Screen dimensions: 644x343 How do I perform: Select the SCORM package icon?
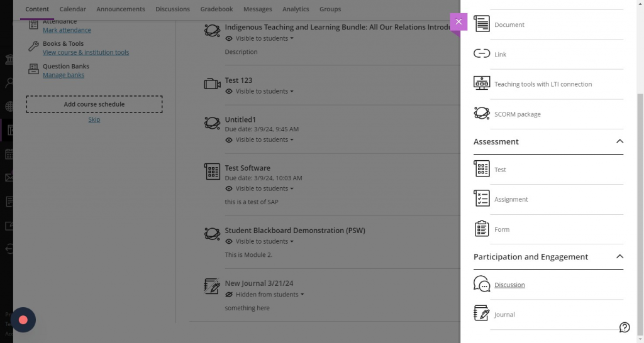point(482,114)
